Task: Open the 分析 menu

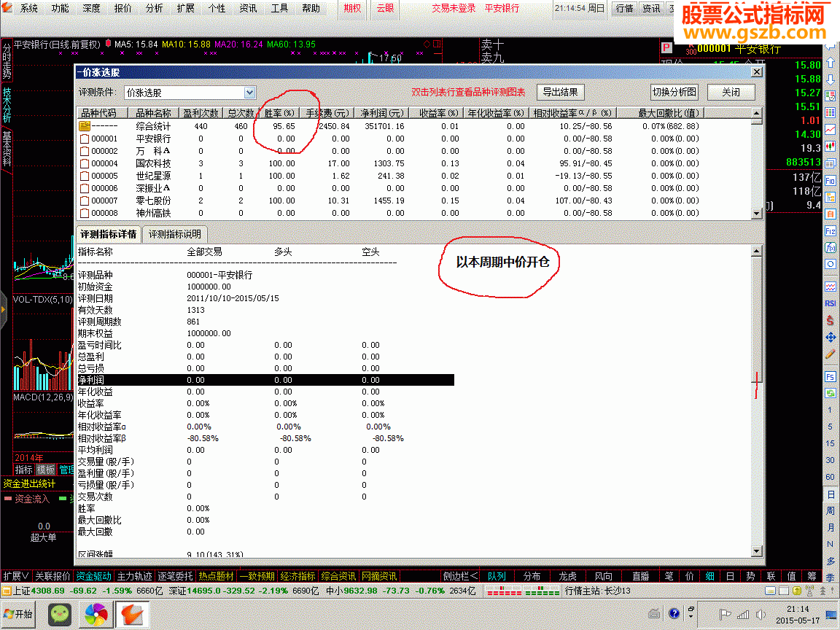Action: click(154, 8)
